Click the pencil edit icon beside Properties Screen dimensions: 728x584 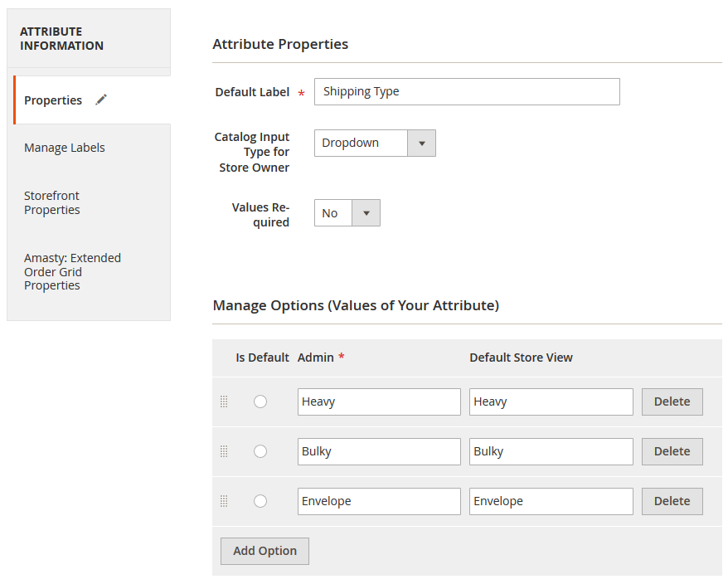pos(101,100)
